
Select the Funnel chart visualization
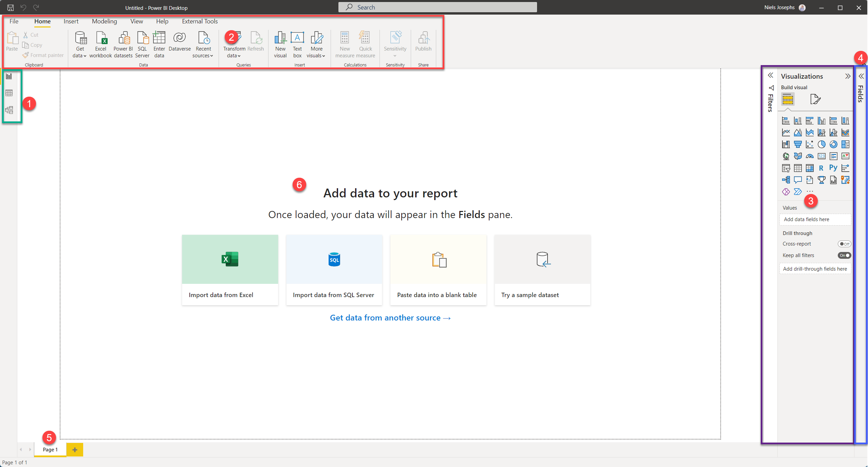(798, 144)
